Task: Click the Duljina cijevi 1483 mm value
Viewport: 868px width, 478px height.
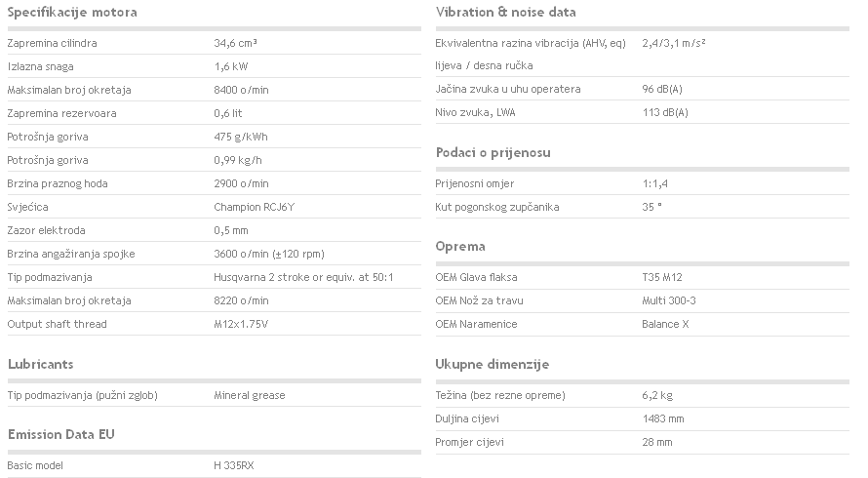Action: [663, 418]
